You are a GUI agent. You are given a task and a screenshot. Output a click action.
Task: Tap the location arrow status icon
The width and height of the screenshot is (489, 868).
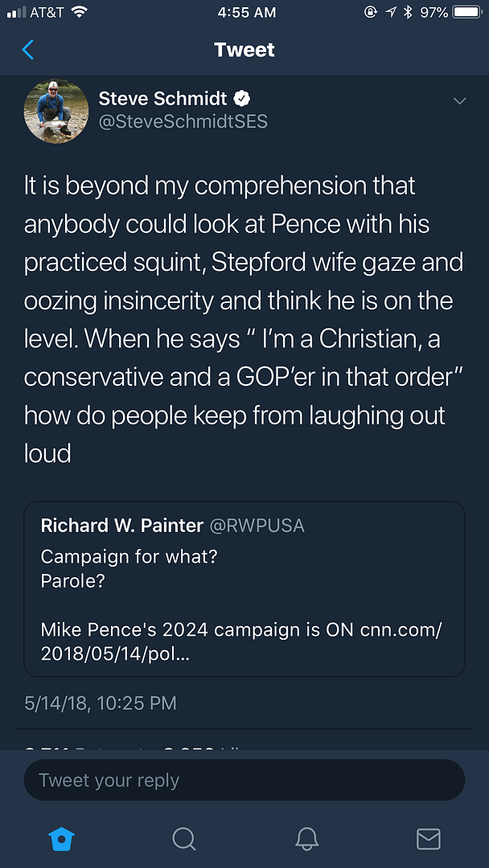[391, 12]
